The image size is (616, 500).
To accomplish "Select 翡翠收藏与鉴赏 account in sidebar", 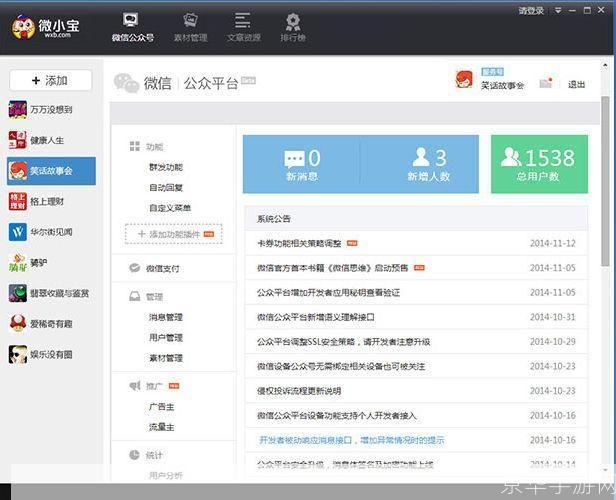I will pos(49,293).
